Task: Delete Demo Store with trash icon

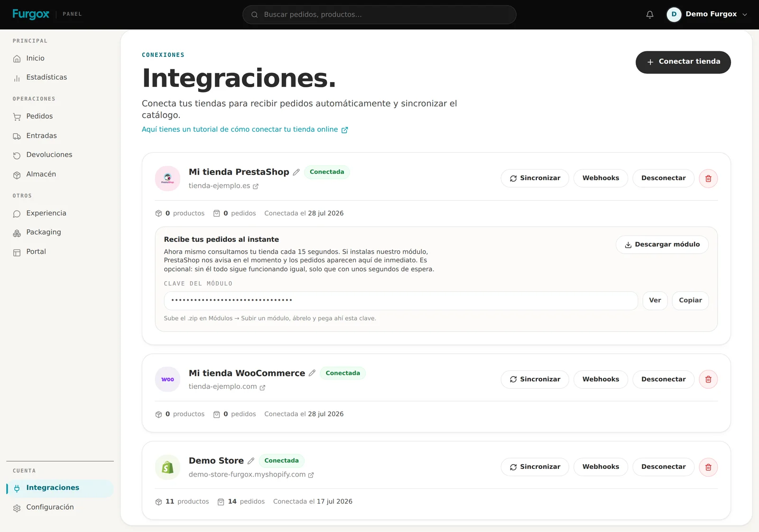Action: tap(708, 467)
